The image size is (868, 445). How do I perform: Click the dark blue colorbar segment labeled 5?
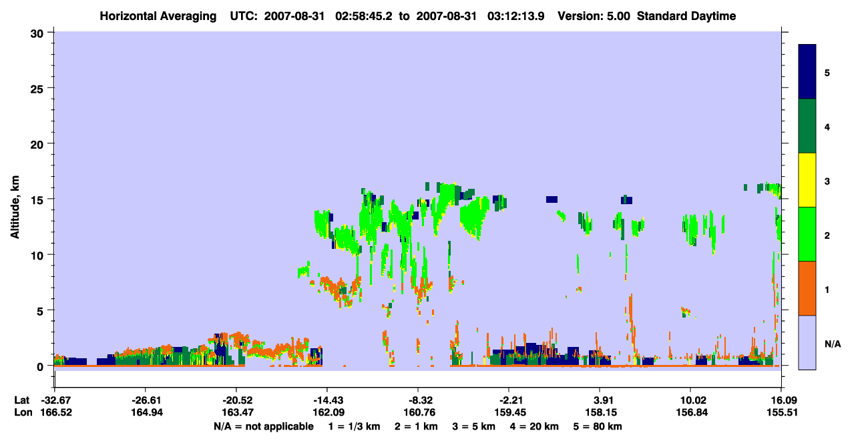pos(807,72)
